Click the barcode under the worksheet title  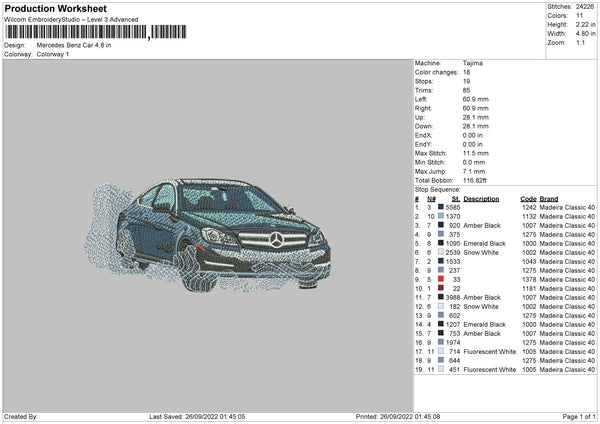coord(96,32)
